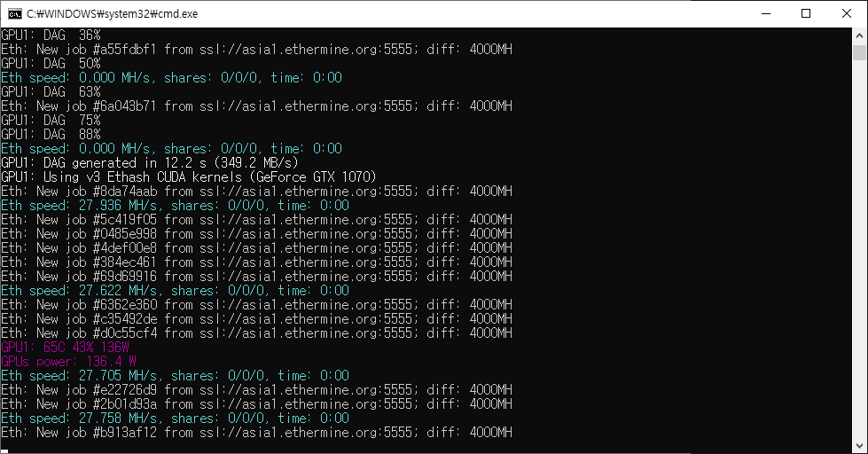Click the vertical scrollbar thumb

pyautogui.click(x=859, y=52)
